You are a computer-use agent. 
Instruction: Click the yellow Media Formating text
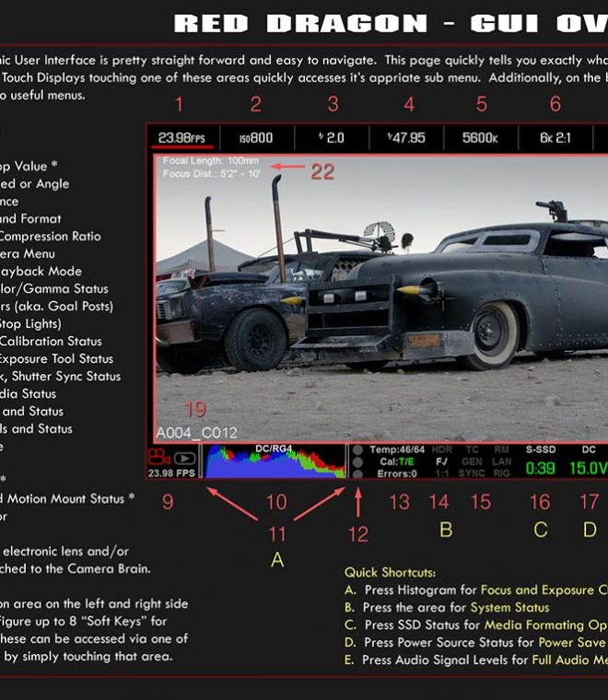[x=534, y=625]
